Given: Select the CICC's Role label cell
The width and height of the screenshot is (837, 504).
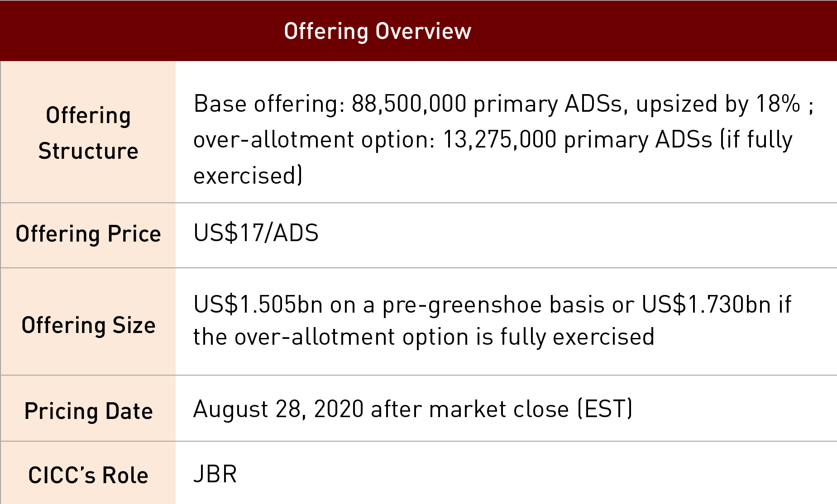Looking at the screenshot, I should pos(88,474).
